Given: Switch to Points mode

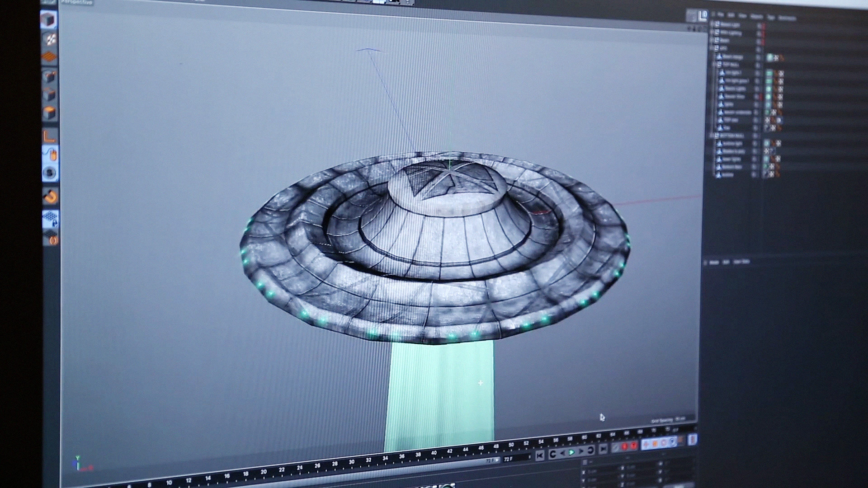Looking at the screenshot, I should click(x=50, y=77).
